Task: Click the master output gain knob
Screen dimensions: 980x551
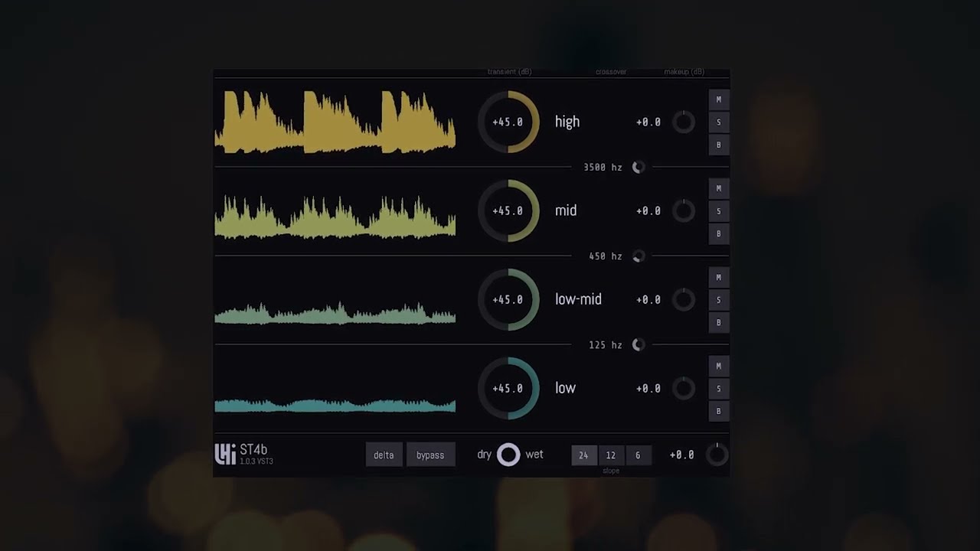Action: coord(717,455)
